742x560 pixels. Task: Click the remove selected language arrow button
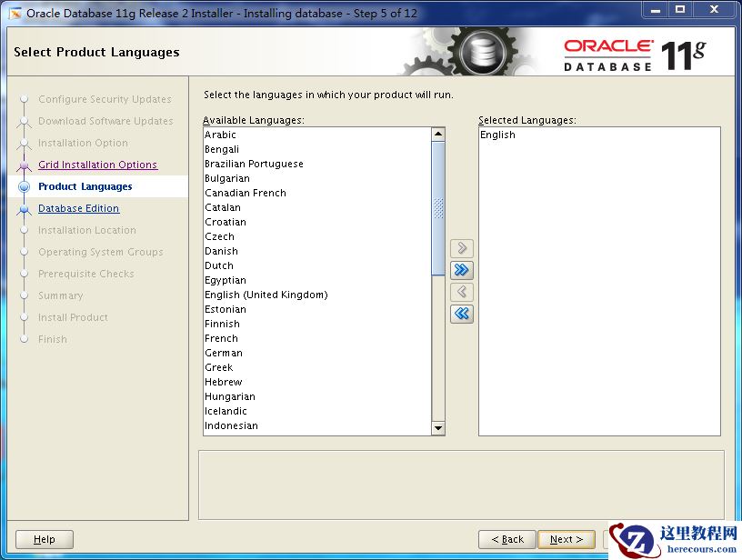(462, 292)
